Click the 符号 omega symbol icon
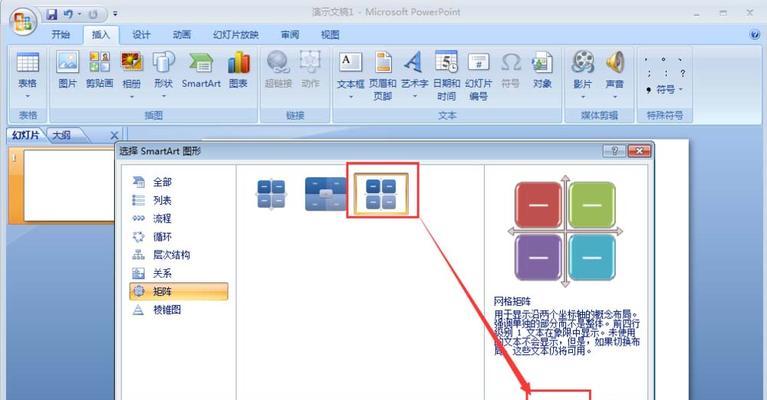 (x=511, y=70)
